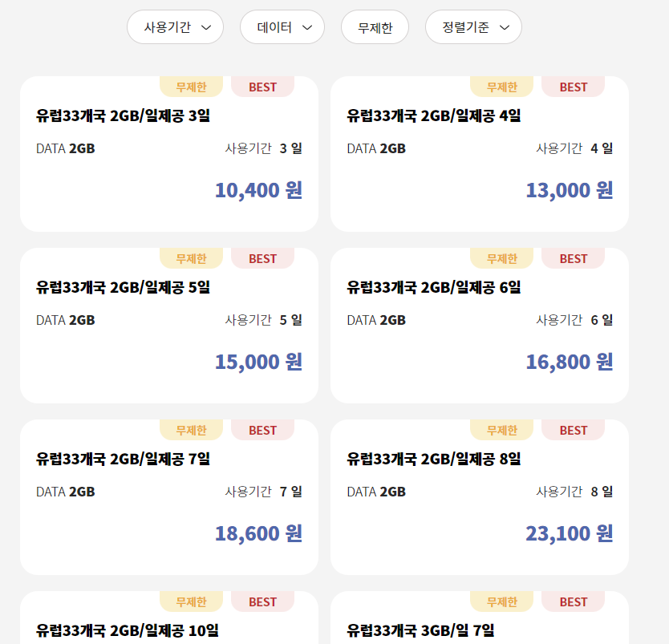669x644 pixels.
Task: Open the 사용기간 filter dropdown
Action: pos(175,27)
